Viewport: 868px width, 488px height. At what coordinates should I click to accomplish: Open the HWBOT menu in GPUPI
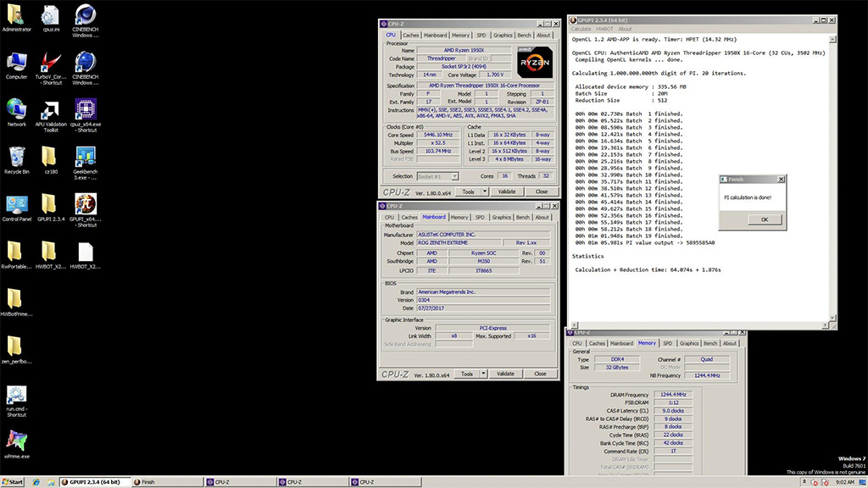pyautogui.click(x=604, y=29)
